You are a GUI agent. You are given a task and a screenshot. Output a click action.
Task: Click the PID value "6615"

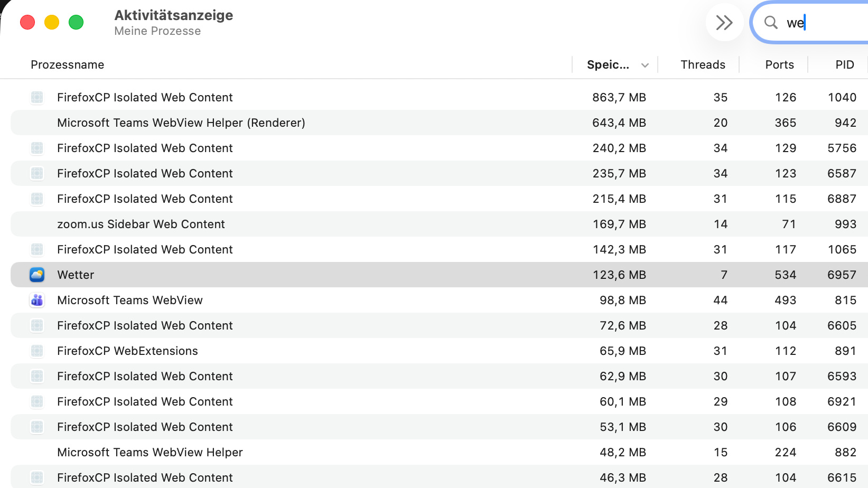(842, 477)
